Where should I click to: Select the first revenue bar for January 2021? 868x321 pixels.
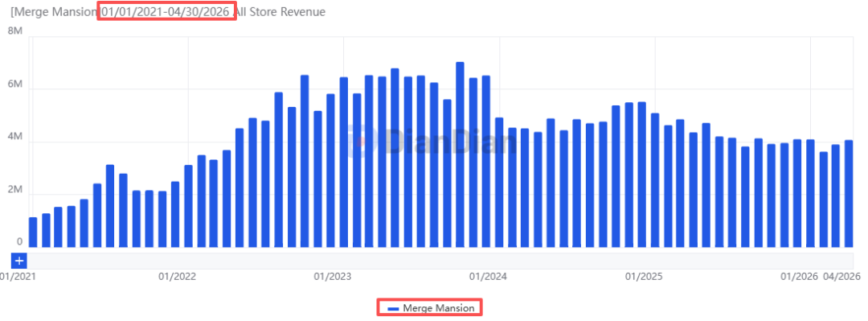(x=33, y=233)
